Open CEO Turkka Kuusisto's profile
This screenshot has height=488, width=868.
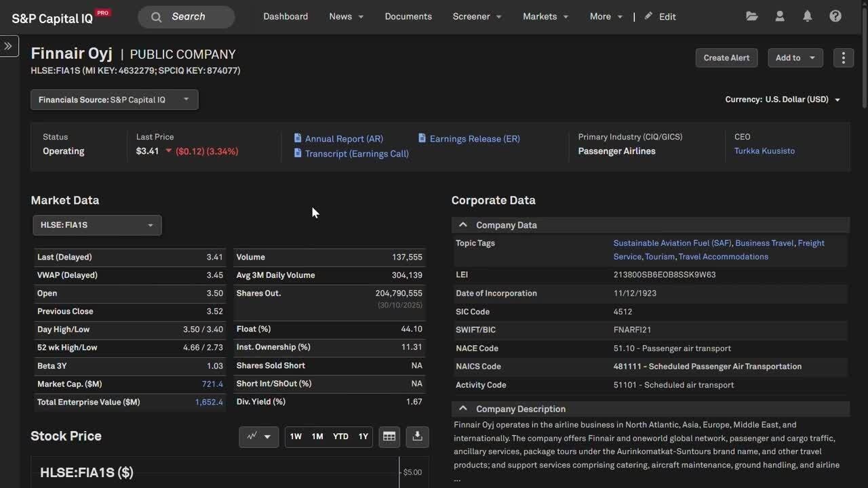point(764,151)
